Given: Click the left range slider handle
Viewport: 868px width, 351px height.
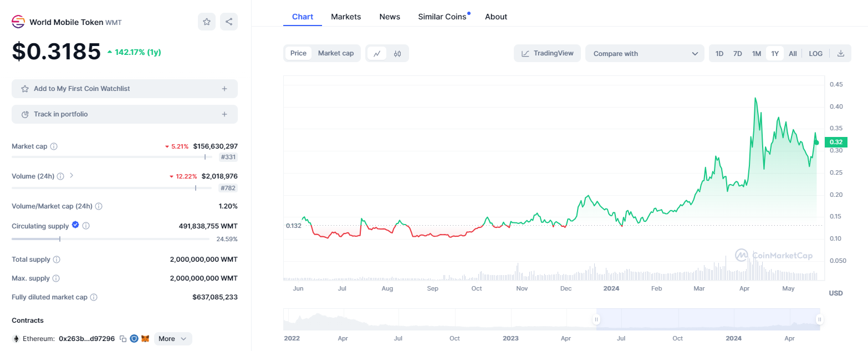Looking at the screenshot, I should click(x=596, y=319).
